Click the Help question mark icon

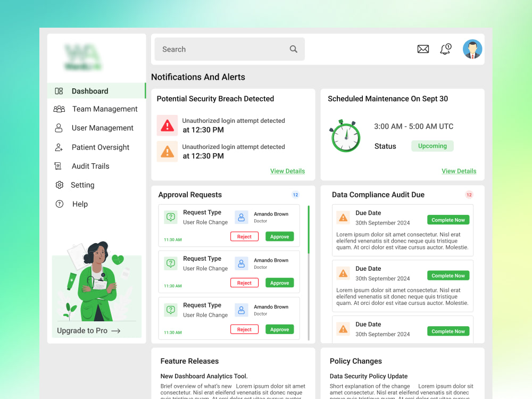(x=60, y=204)
